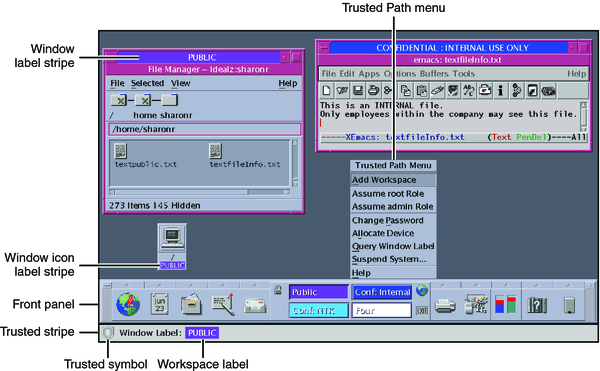Image resolution: width=600 pixels, height=371 pixels.
Task: Expand the subpanel arrow above the text note
Action: click(x=223, y=285)
